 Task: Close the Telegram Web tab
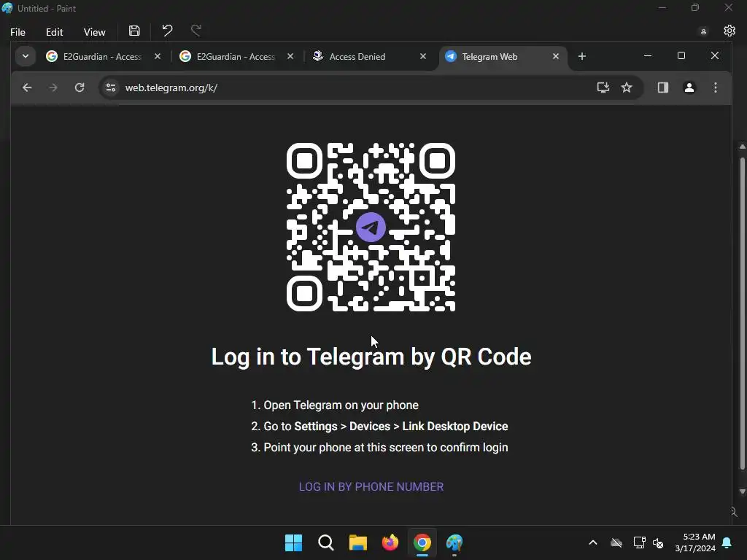(x=555, y=56)
